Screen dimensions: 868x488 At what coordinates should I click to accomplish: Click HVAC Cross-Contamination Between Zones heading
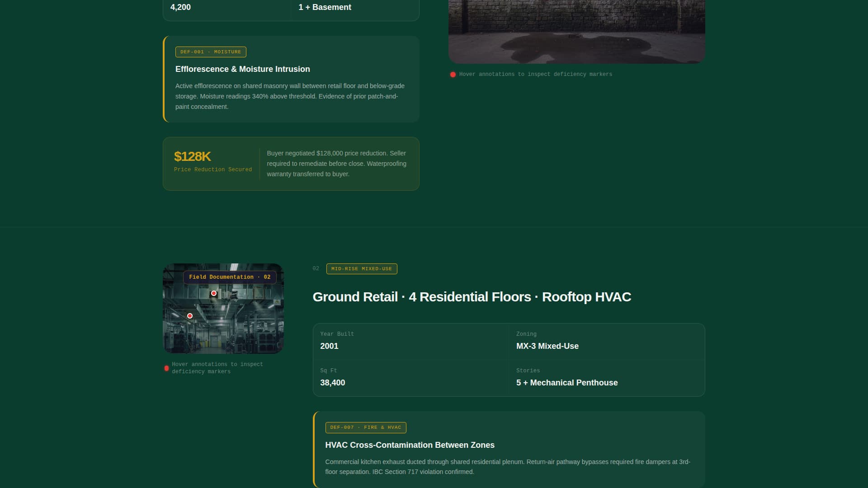(x=410, y=445)
